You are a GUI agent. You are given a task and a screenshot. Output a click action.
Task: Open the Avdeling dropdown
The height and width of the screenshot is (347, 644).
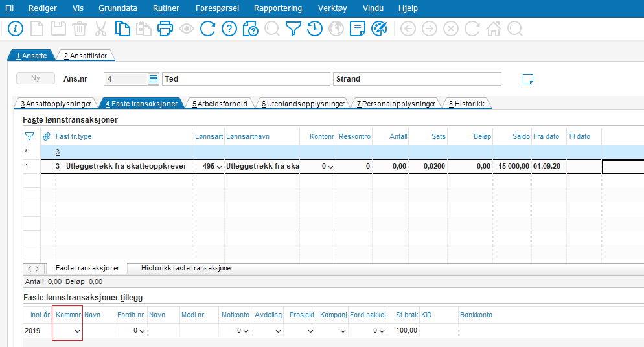278,331
